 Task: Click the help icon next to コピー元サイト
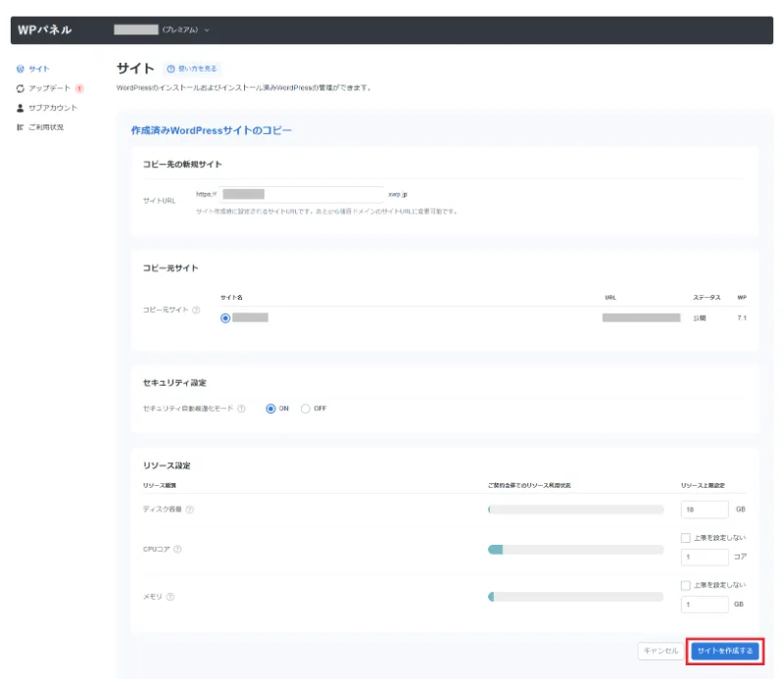[196, 310]
